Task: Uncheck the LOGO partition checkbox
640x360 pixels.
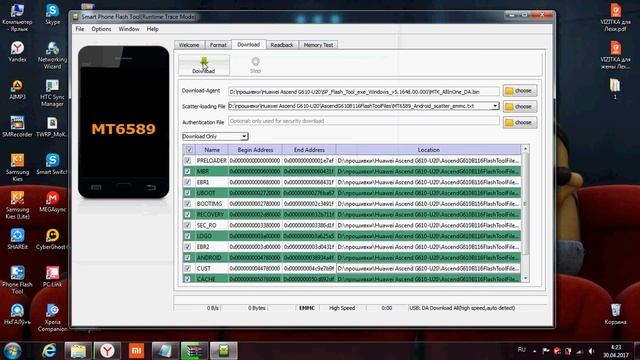Action: (187, 236)
